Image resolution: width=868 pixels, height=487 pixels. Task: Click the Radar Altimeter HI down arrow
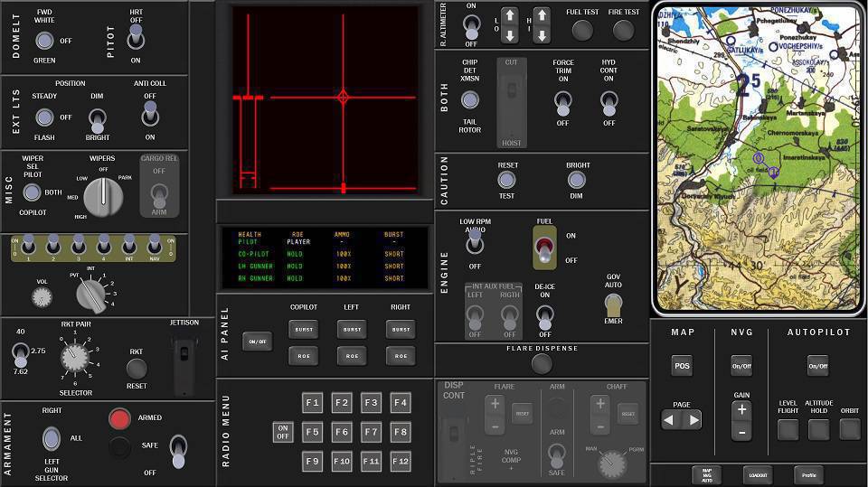542,35
